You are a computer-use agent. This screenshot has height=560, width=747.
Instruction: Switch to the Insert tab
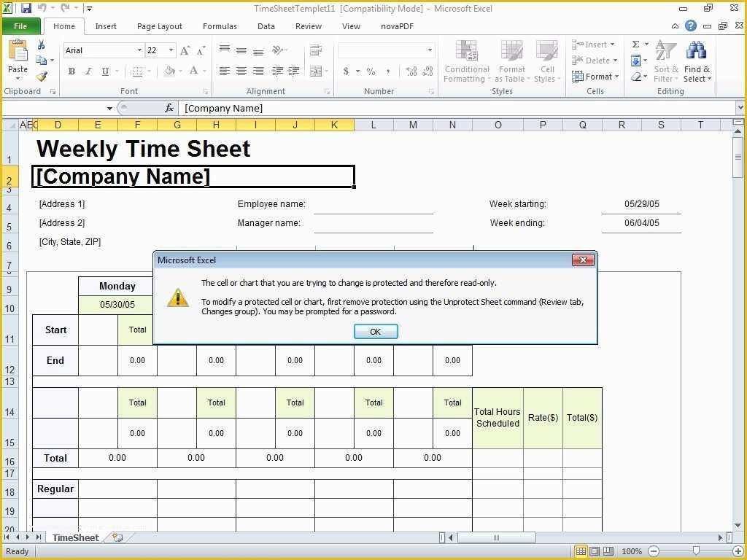(106, 27)
